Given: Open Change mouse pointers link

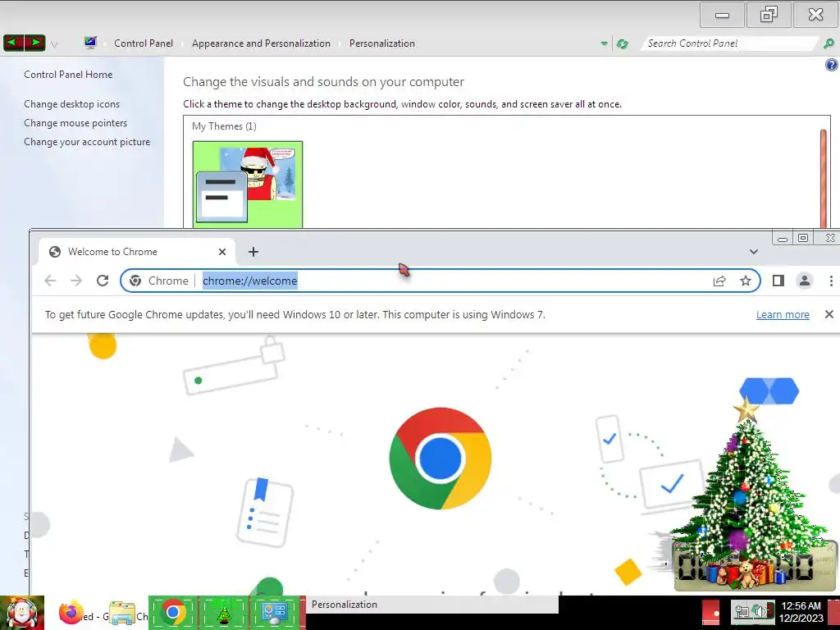Looking at the screenshot, I should click(75, 123).
